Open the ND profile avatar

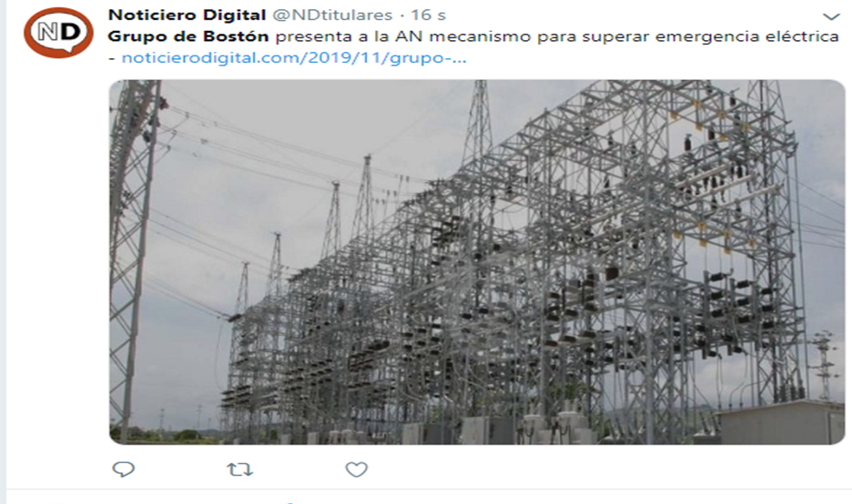[x=58, y=33]
